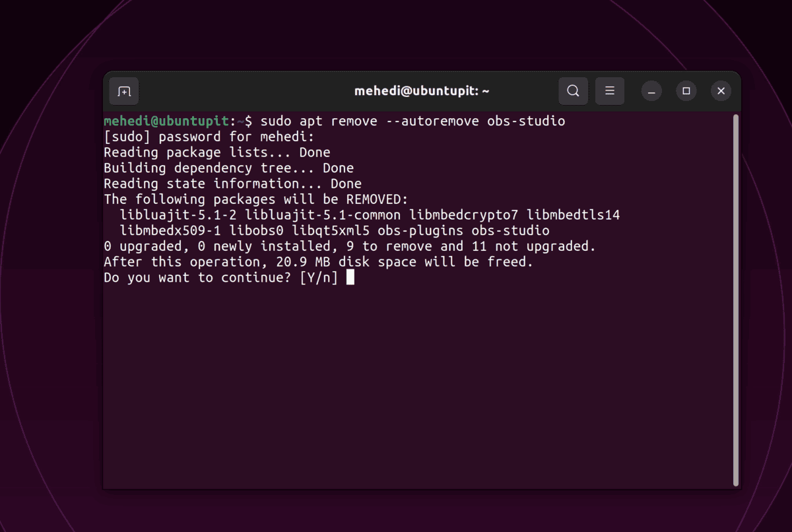
Task: Click "The following packages will be REMOVED:" line
Action: [x=256, y=199]
